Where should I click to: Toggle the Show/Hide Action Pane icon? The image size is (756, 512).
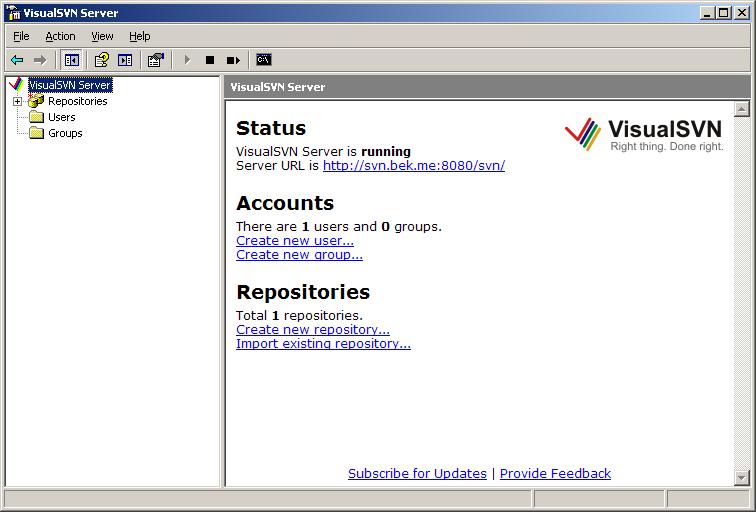pos(125,60)
